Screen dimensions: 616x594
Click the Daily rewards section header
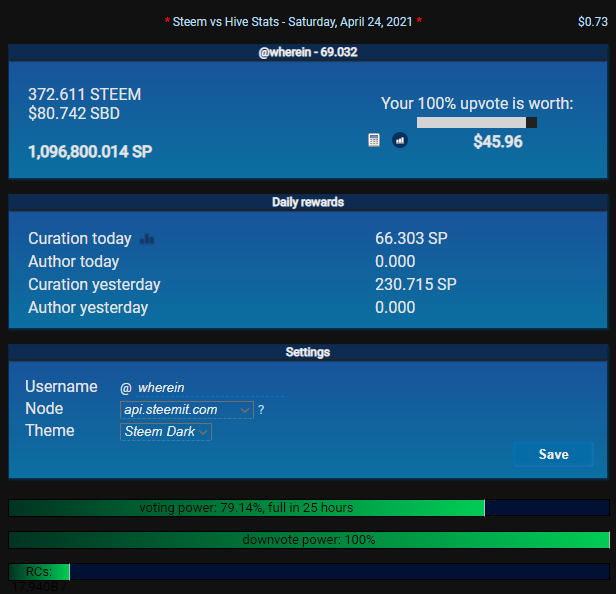(x=308, y=202)
